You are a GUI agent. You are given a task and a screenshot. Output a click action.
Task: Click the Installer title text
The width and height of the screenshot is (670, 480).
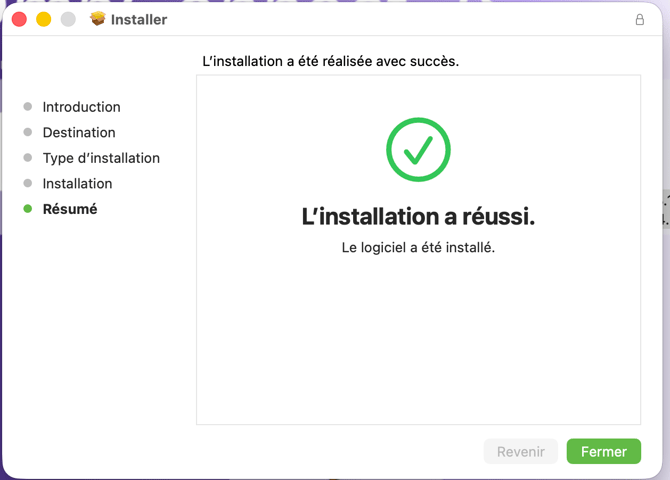pyautogui.click(x=139, y=19)
